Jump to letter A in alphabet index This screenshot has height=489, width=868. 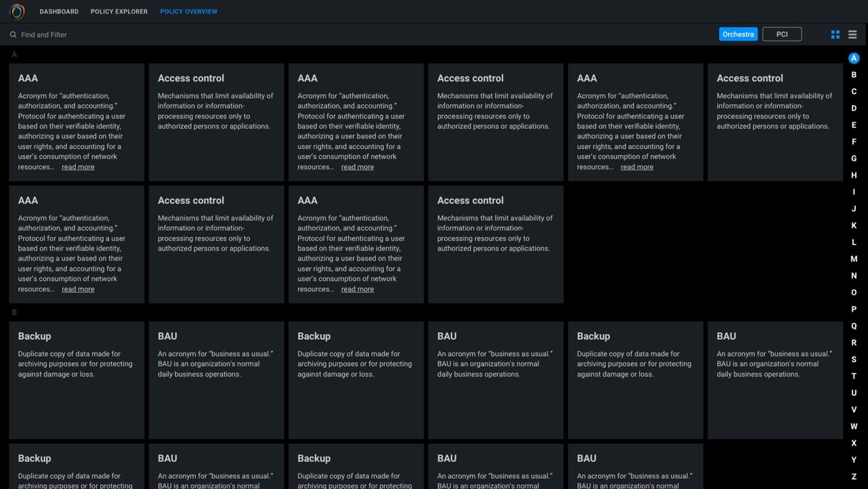(854, 58)
